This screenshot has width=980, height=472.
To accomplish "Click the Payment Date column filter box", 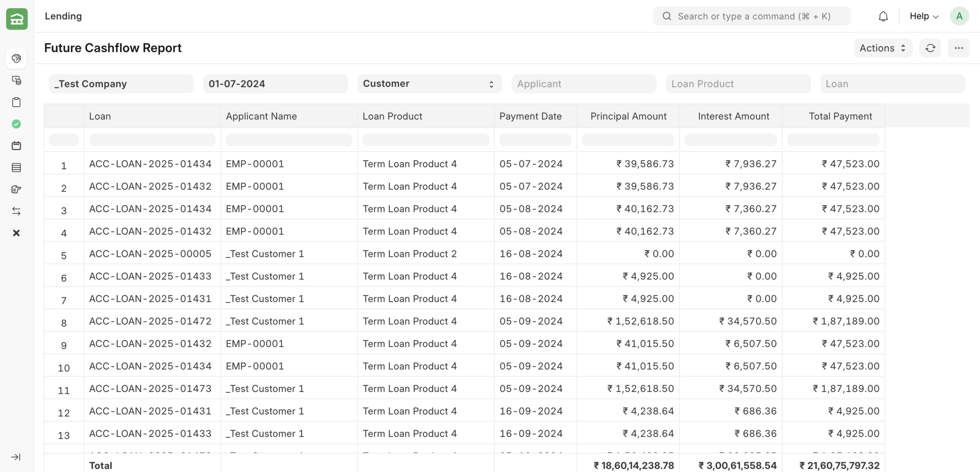I will pyautogui.click(x=535, y=140).
